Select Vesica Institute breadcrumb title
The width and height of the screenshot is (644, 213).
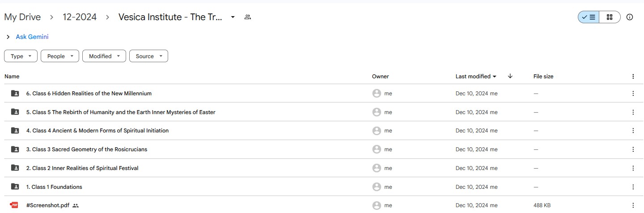170,17
